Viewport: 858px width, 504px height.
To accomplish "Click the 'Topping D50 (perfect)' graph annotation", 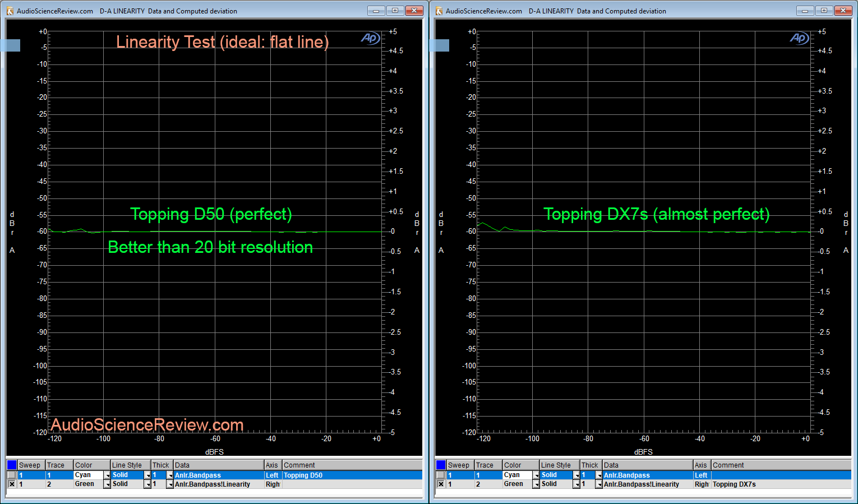I will [211, 214].
